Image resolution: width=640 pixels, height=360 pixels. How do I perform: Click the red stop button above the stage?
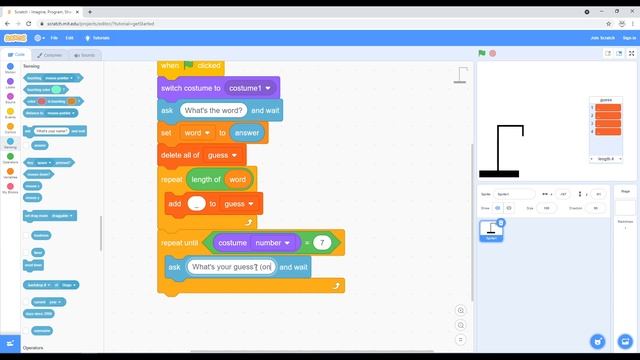click(x=493, y=53)
